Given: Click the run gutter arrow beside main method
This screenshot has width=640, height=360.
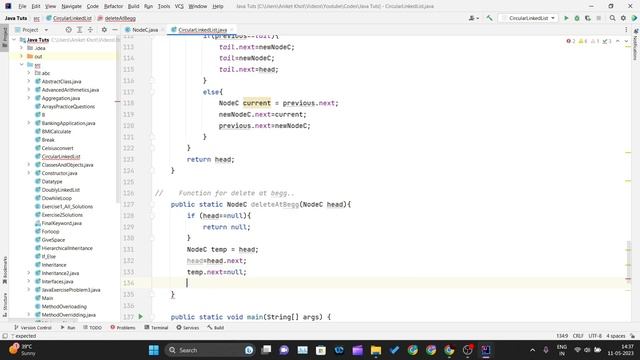Looking at the screenshot, I should tap(140, 317).
